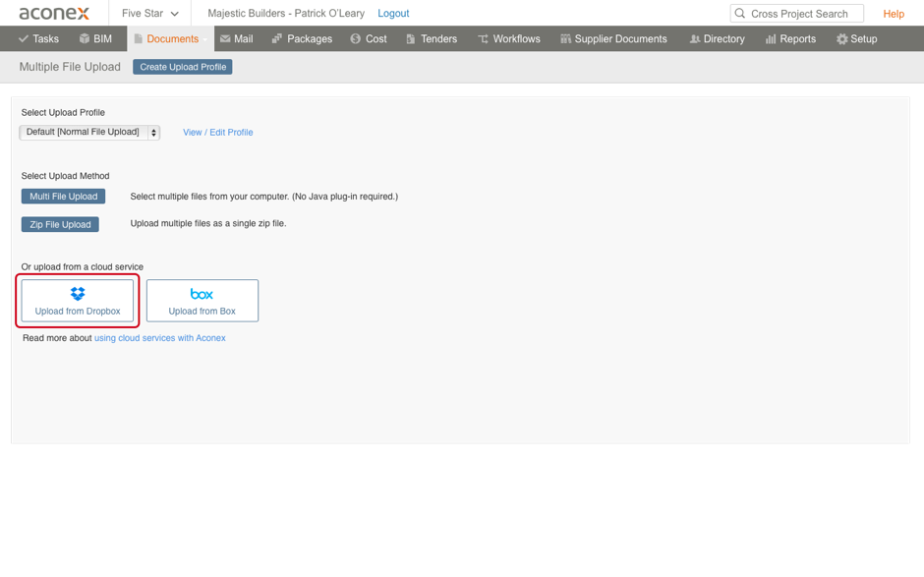Click the Packages icon
The width and height of the screenshot is (924, 577).
pos(276,39)
